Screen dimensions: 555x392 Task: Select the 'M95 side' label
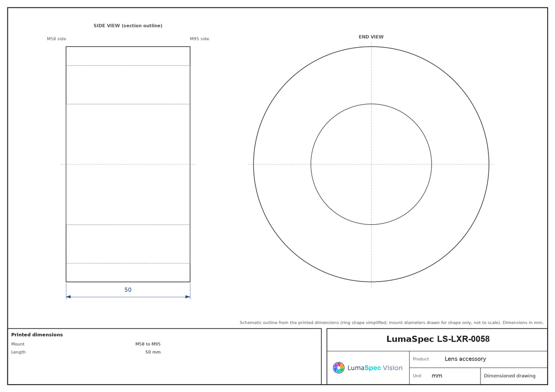pyautogui.click(x=199, y=39)
